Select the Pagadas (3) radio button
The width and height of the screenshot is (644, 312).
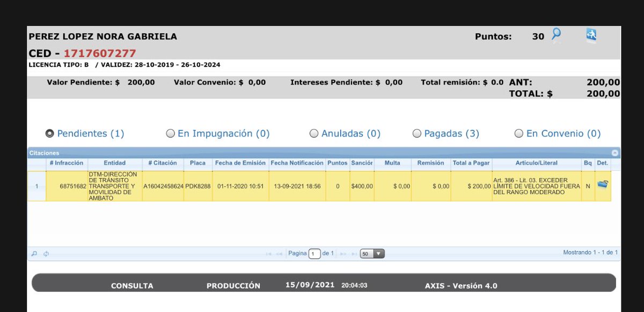point(417,133)
